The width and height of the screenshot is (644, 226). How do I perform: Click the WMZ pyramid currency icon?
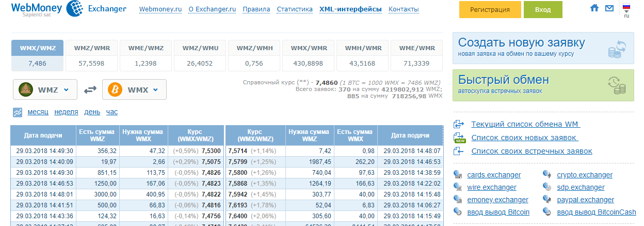tap(27, 89)
